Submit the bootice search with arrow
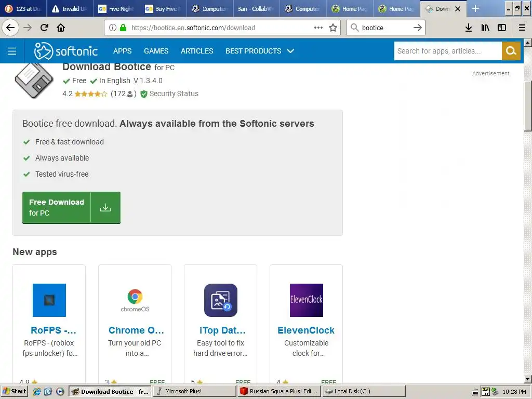The width and height of the screenshot is (532, 399). 418,28
